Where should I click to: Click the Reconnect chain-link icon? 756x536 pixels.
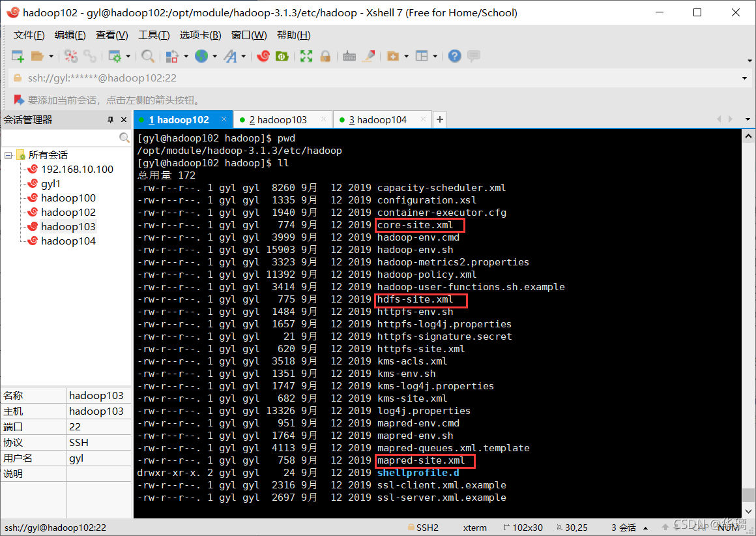90,56
